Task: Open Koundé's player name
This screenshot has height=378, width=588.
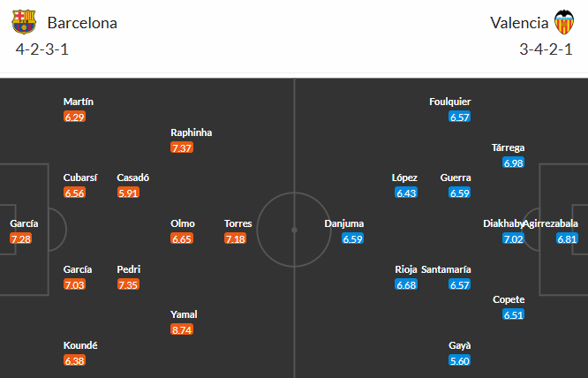Action: (80, 345)
